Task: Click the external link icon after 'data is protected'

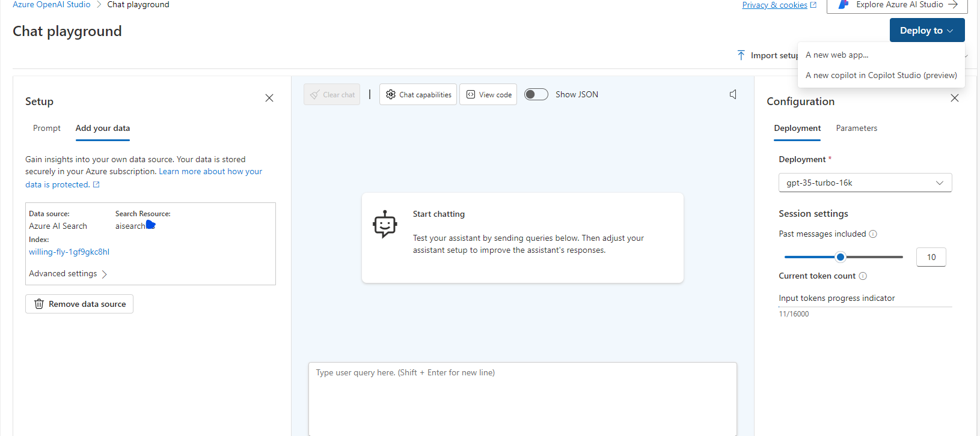Action: pos(96,185)
